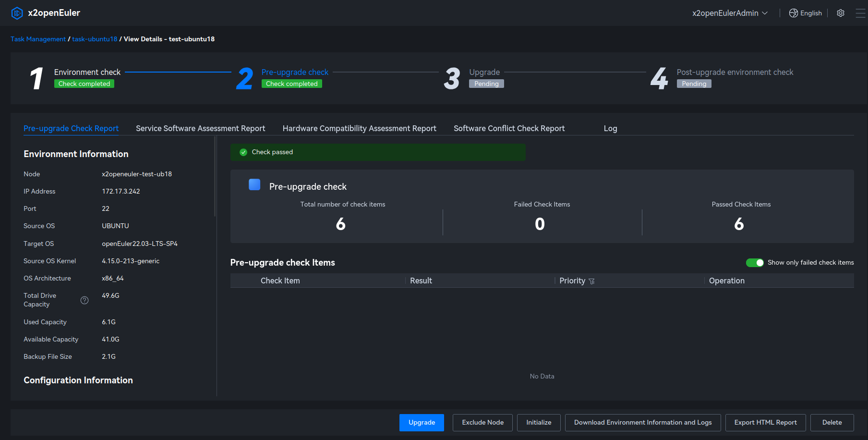
Task: Select the Software Conflict Check Report tab
Action: pyautogui.click(x=509, y=128)
